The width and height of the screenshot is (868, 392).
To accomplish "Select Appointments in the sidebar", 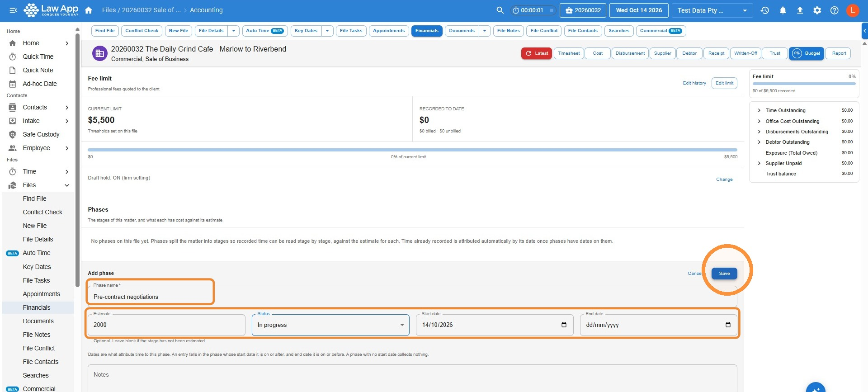I will (42, 294).
